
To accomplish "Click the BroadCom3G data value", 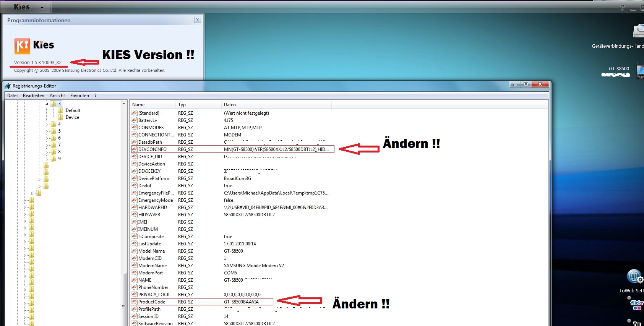I will tap(237, 178).
